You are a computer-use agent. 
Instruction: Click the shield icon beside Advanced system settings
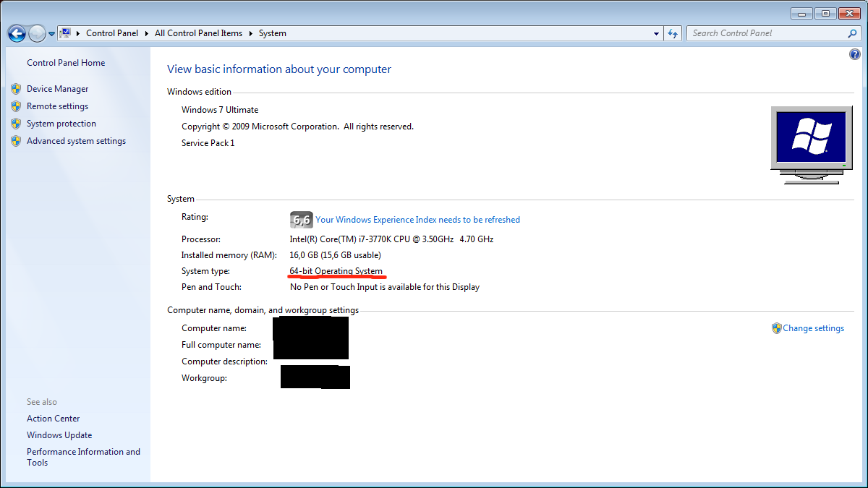tap(16, 141)
